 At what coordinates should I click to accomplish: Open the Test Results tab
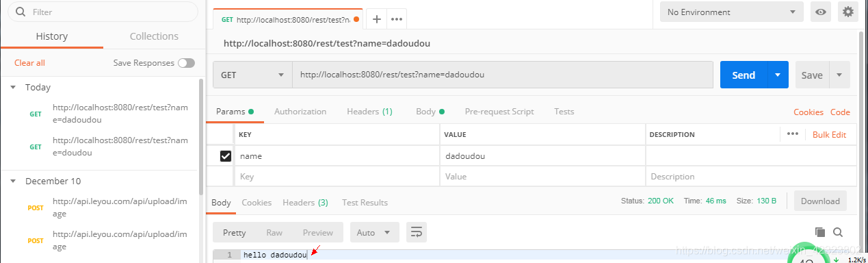365,202
